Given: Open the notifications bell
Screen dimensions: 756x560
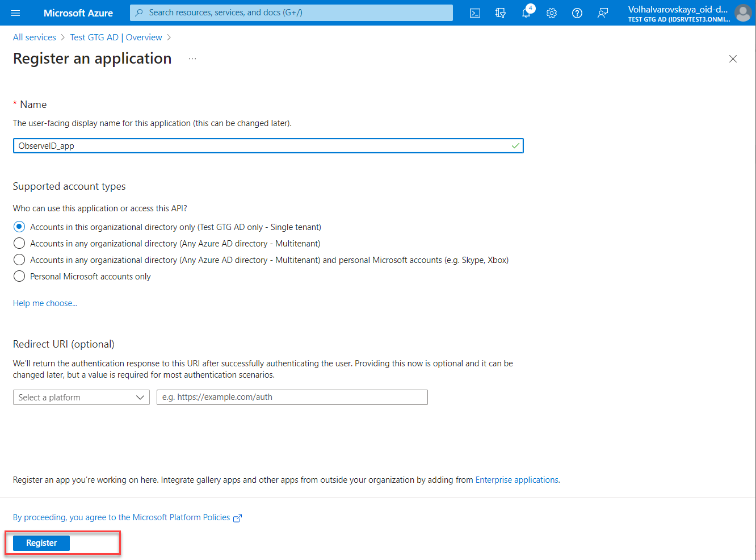Looking at the screenshot, I should point(526,13).
